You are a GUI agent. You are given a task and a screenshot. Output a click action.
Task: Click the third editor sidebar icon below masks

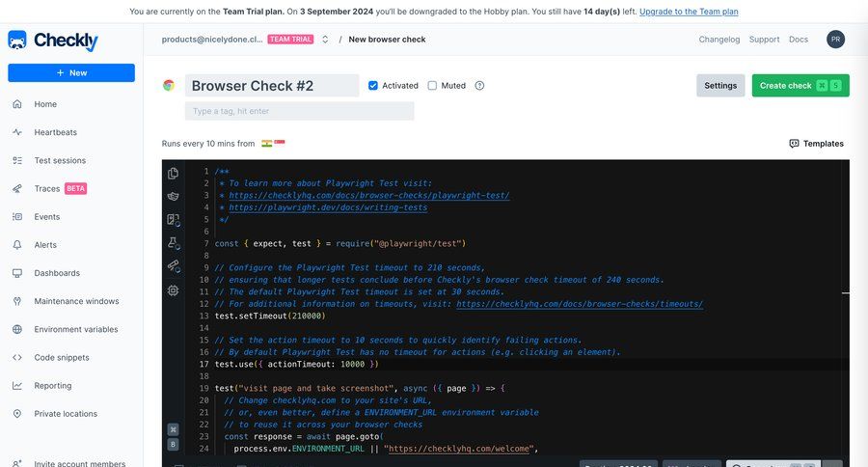click(x=174, y=220)
